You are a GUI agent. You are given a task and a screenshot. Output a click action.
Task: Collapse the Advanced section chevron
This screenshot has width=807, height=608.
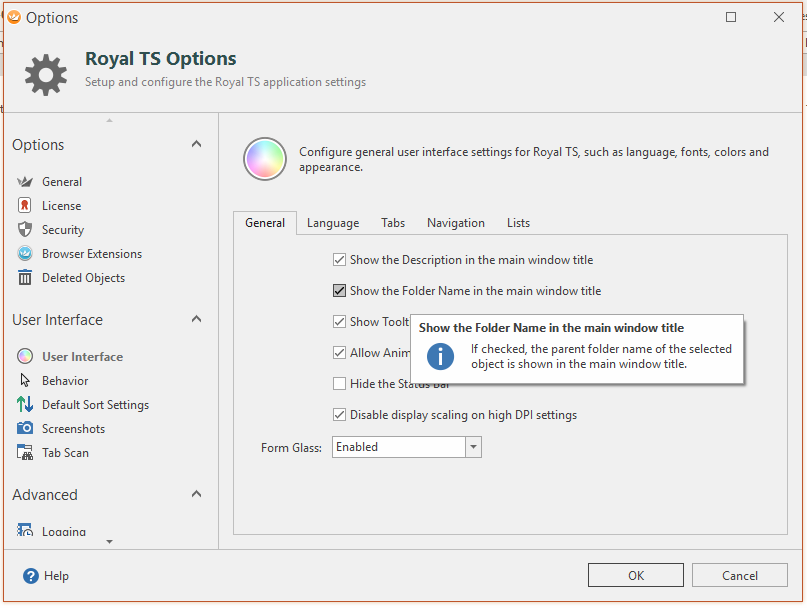point(196,495)
